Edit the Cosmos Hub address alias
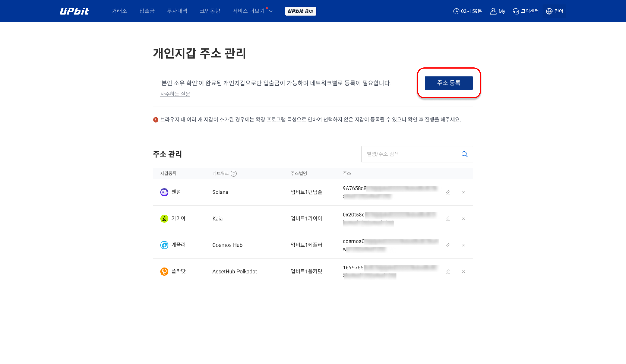The width and height of the screenshot is (626, 364). pyautogui.click(x=448, y=245)
